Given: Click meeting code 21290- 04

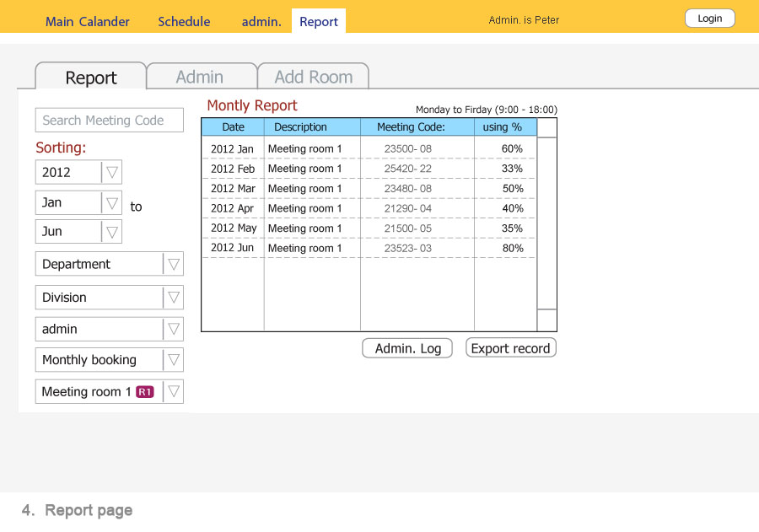Looking at the screenshot, I should coord(407,208).
